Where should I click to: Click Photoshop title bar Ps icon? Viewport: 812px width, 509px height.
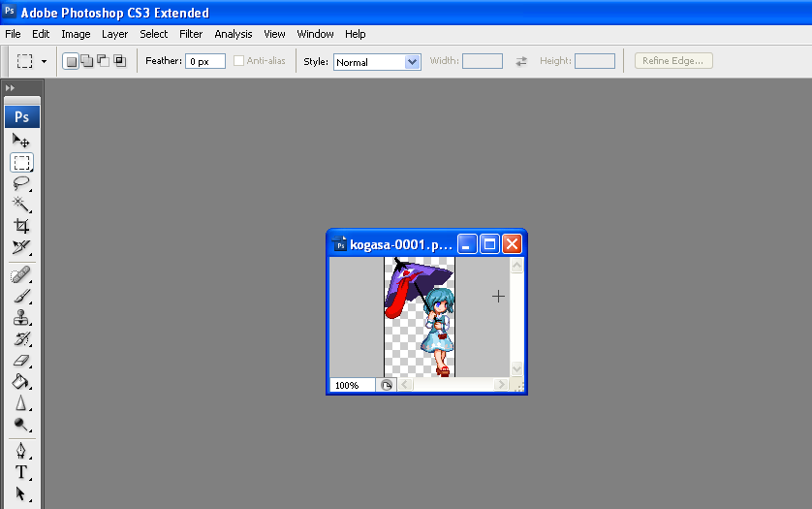(10, 12)
